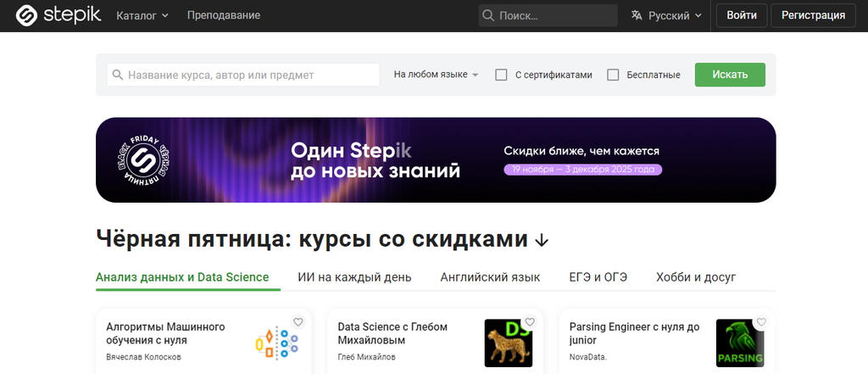The width and height of the screenshot is (868, 374).
Task: Expand the Каталог dropdown menu
Action: [x=142, y=15]
